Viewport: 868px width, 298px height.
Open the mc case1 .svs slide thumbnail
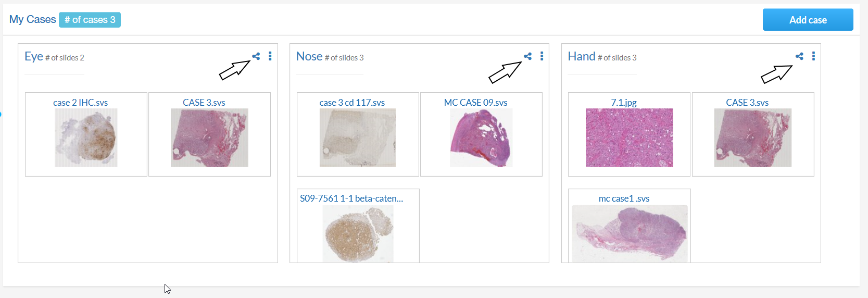point(629,232)
